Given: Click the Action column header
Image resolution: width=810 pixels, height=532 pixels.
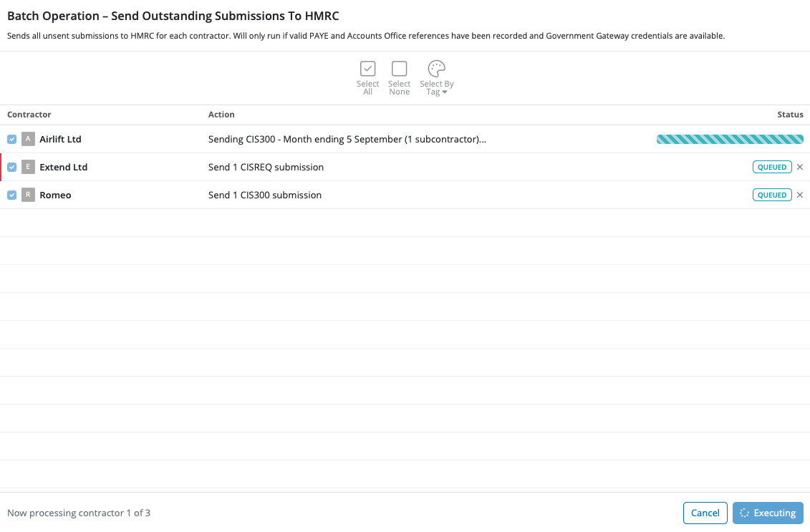Looking at the screenshot, I should pyautogui.click(x=221, y=115).
